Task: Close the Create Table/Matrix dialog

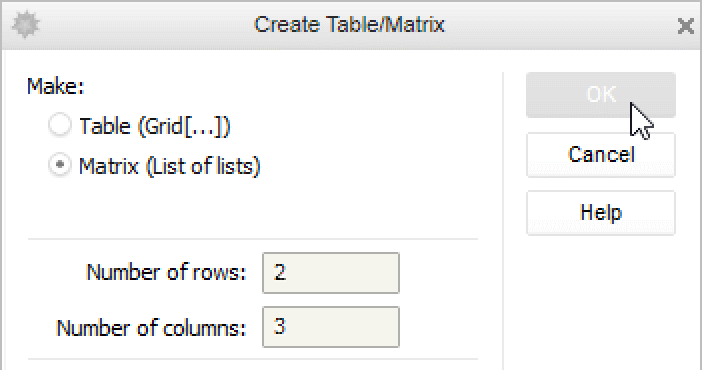Action: coord(686,26)
